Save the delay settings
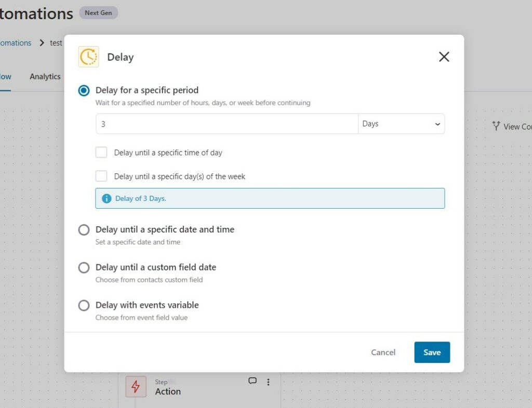This screenshot has height=408, width=532. pos(432,352)
